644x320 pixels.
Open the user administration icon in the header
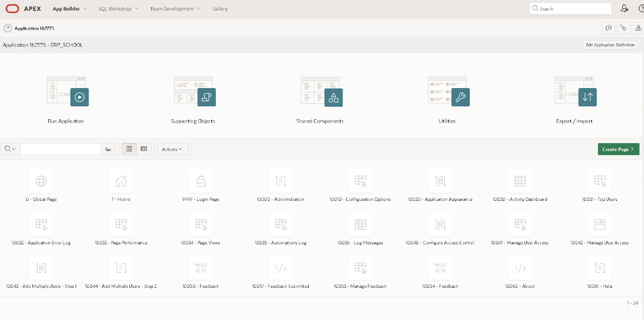pyautogui.click(x=624, y=8)
